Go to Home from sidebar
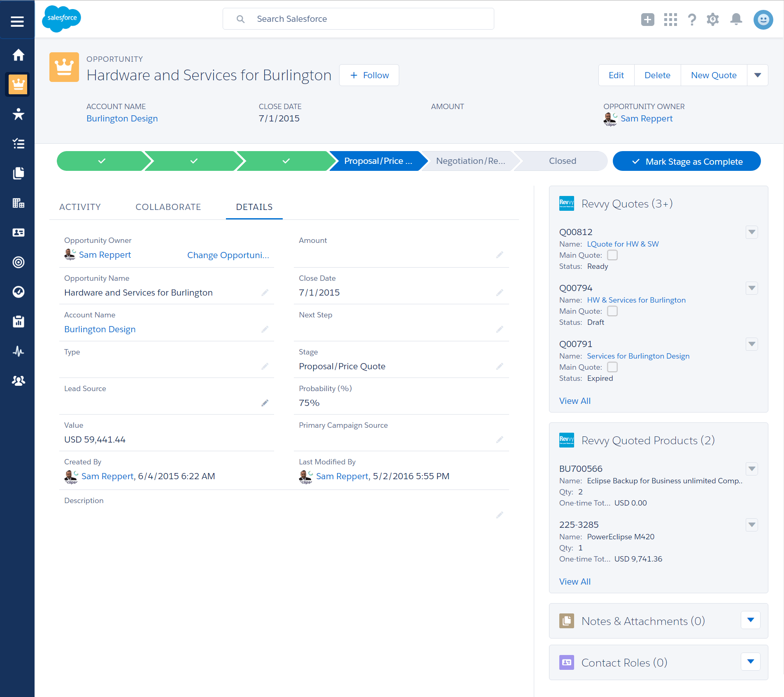The height and width of the screenshot is (697, 784). pyautogui.click(x=18, y=55)
